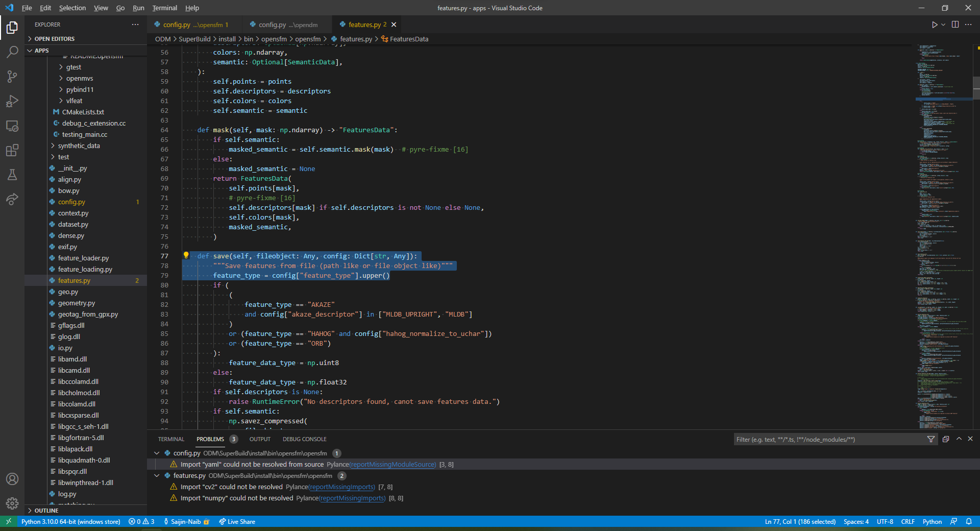Image resolution: width=980 pixels, height=531 pixels.
Task: Select the UTF-8 encoding indicator
Action: click(885, 521)
